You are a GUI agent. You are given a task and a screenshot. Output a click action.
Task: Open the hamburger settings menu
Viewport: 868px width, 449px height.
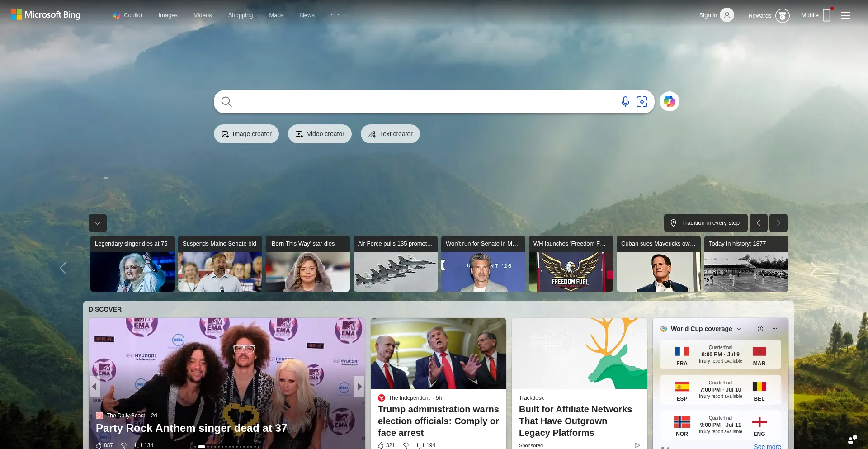pos(845,15)
